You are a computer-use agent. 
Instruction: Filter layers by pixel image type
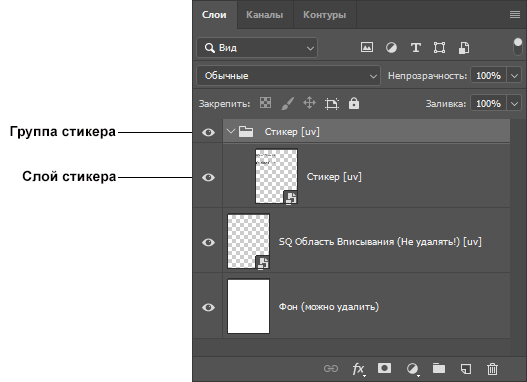coord(367,47)
